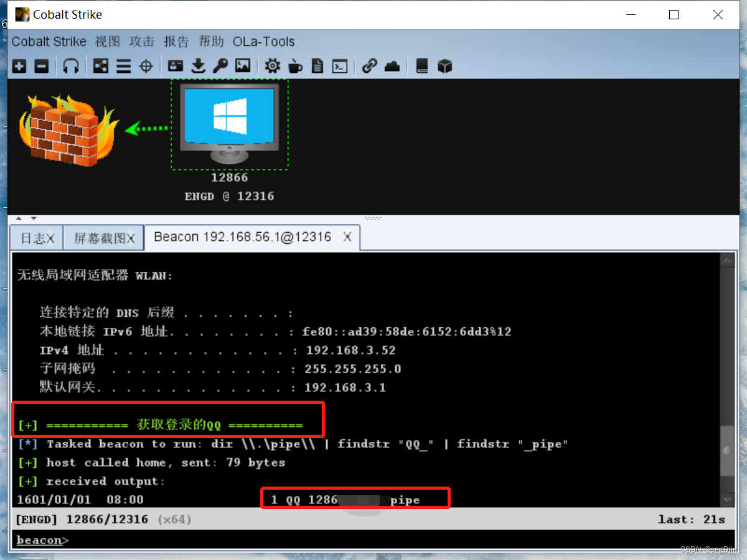The width and height of the screenshot is (747, 560).
Task: Switch to target table crosshair icon
Action: [x=146, y=66]
